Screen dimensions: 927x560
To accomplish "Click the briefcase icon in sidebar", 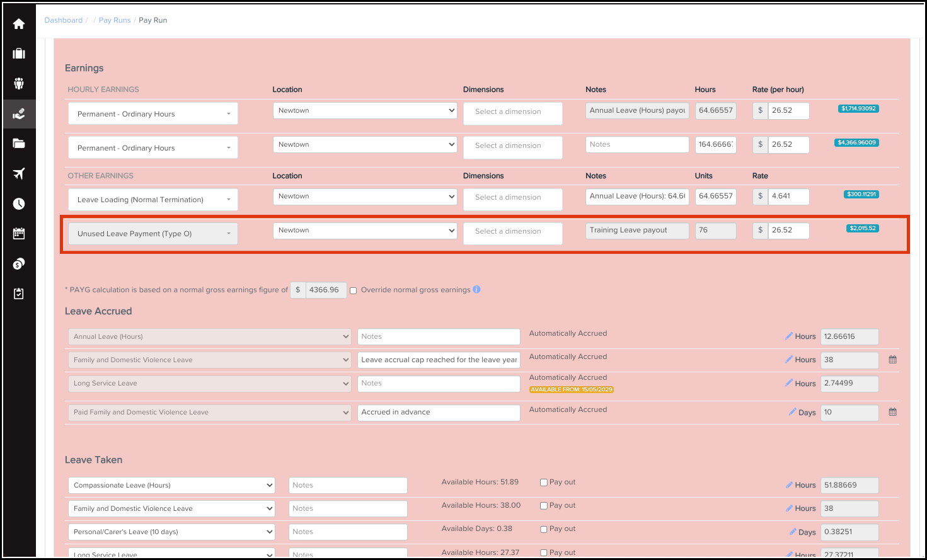I will [x=19, y=54].
